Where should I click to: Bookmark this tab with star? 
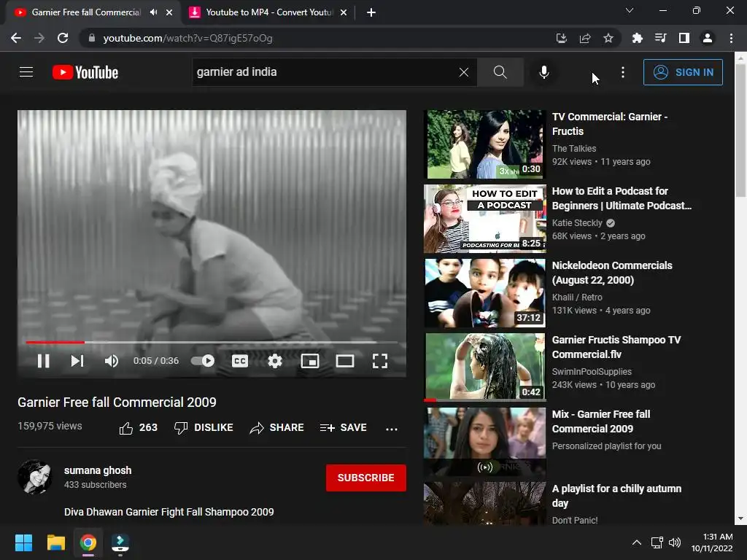pos(608,38)
